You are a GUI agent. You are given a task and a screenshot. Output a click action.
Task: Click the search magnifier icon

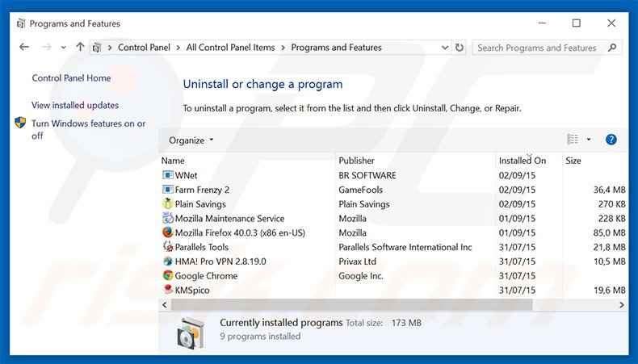611,48
